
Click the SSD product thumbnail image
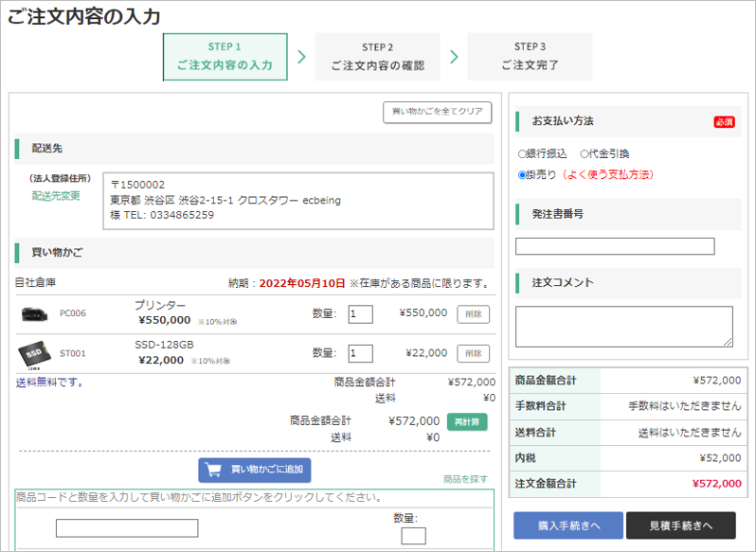(32, 354)
